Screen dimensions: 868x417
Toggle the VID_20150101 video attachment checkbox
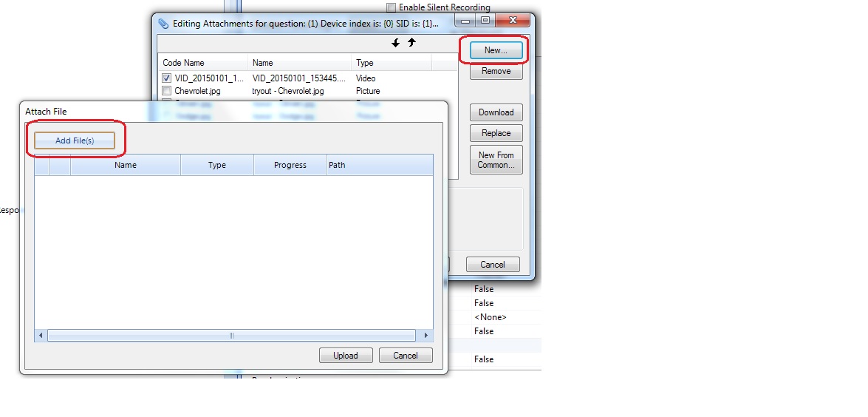167,78
